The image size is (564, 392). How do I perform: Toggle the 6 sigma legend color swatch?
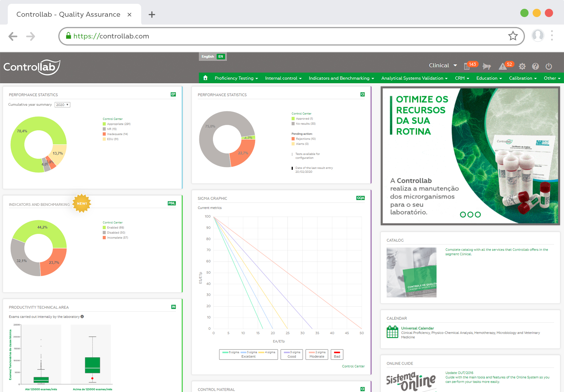(225, 352)
